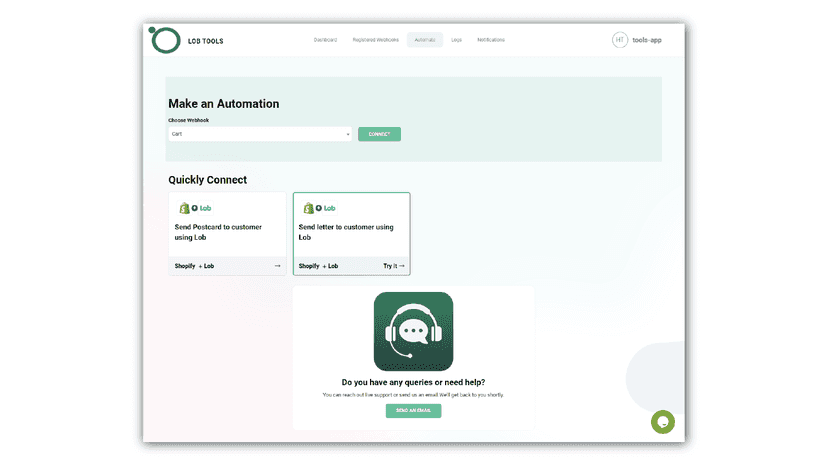
Task: Click 'Do you have any queries' heading
Action: coord(413,382)
